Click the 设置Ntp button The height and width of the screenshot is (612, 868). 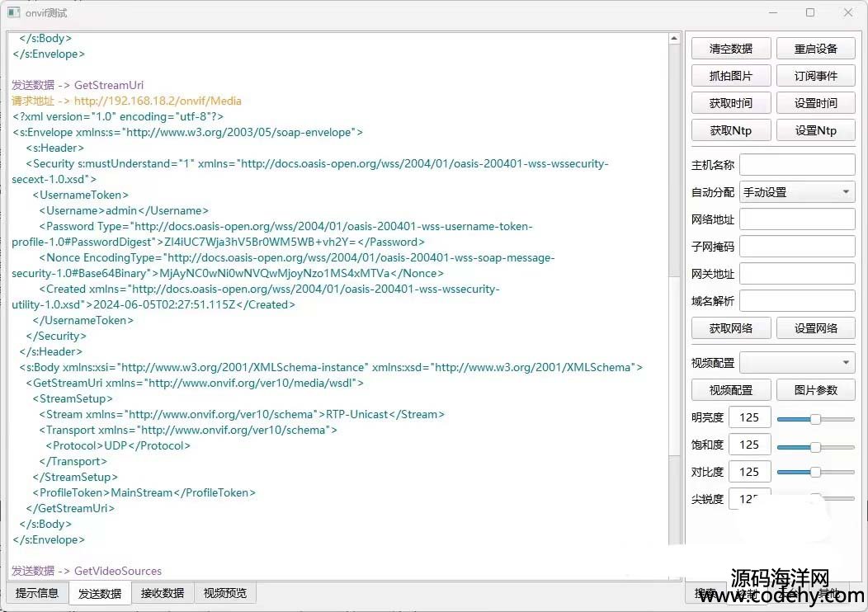[x=815, y=130]
